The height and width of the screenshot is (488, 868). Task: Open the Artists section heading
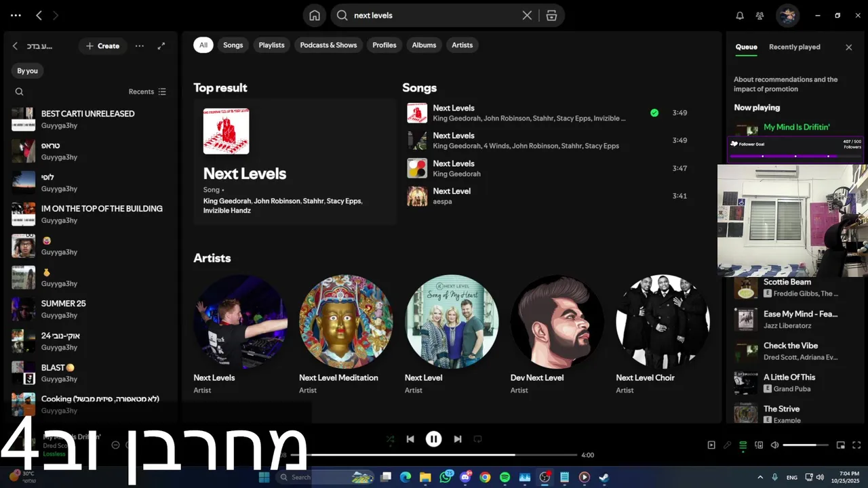(x=212, y=258)
